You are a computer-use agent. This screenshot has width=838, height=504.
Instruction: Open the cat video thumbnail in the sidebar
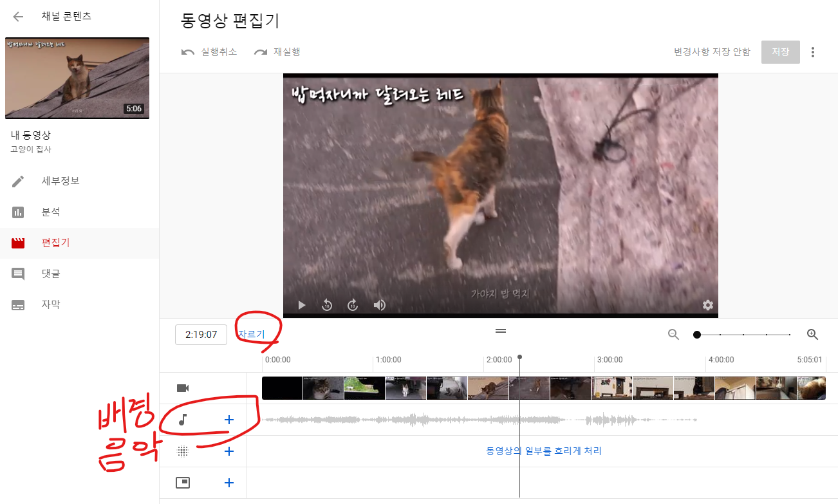pyautogui.click(x=77, y=78)
